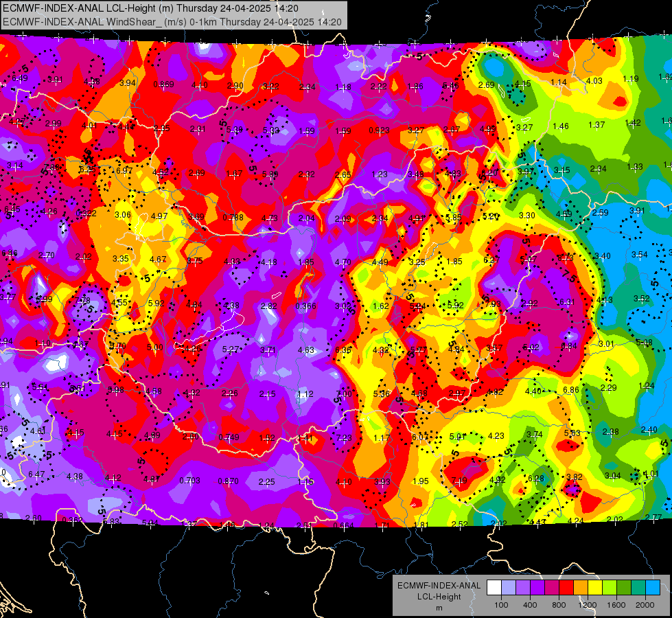Screen dimensions: 672x618
Task: Click the wind shear value 3.54
Action: tap(640, 254)
